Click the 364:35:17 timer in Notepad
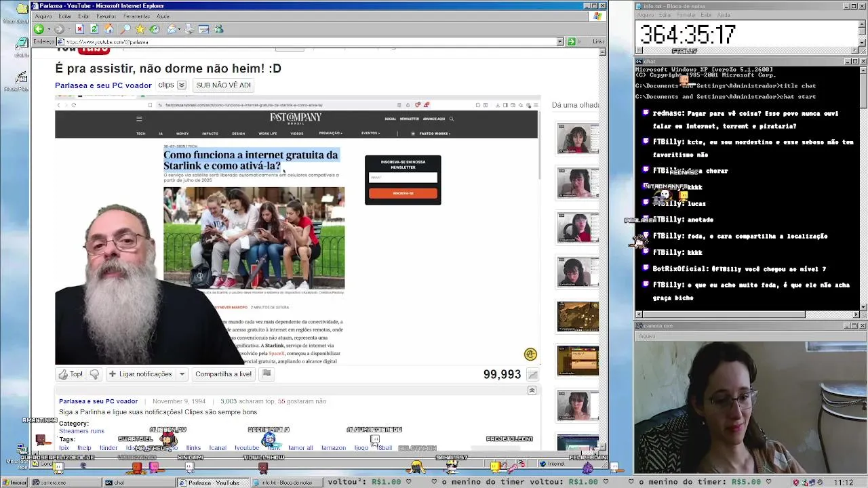This screenshot has width=868, height=488. coord(688,35)
